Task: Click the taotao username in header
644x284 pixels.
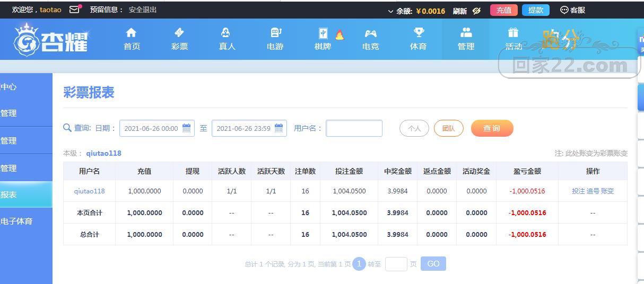Action: click(50, 10)
